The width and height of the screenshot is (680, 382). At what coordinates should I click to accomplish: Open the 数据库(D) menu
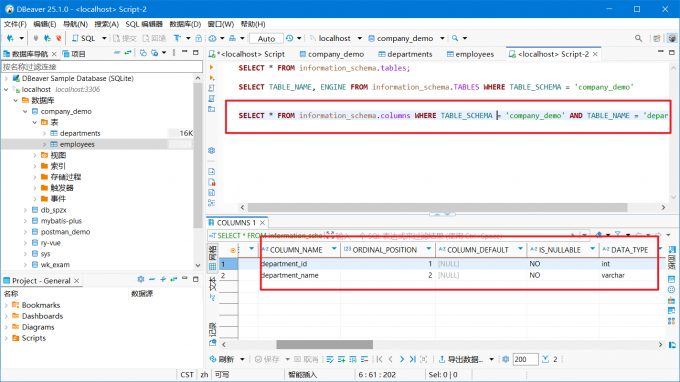185,24
